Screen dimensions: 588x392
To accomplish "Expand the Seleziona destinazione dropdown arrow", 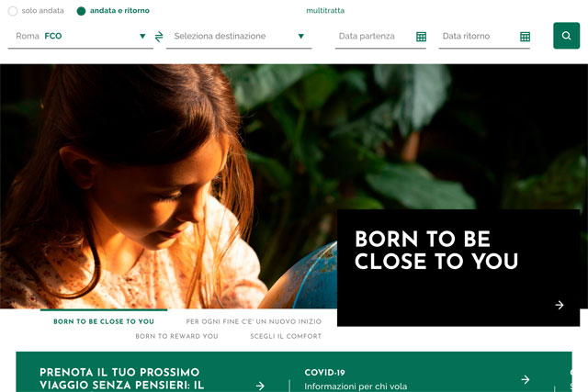I will pyautogui.click(x=300, y=37).
